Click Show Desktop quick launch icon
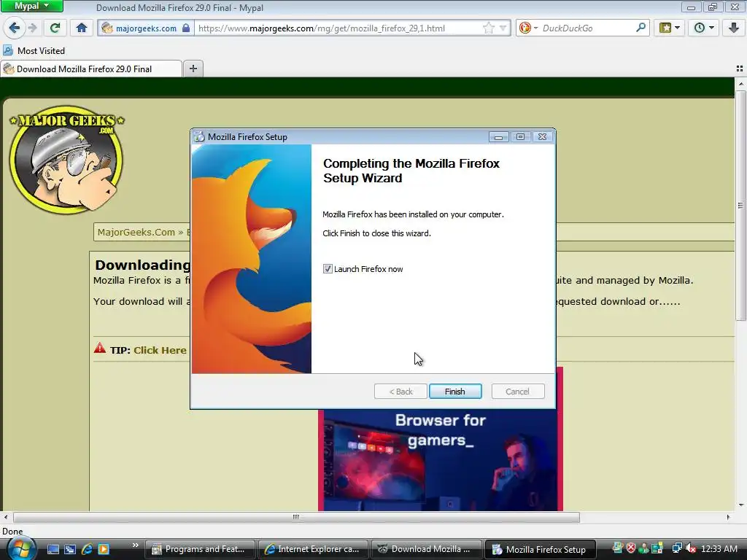The height and width of the screenshot is (560, 747). pyautogui.click(x=53, y=549)
